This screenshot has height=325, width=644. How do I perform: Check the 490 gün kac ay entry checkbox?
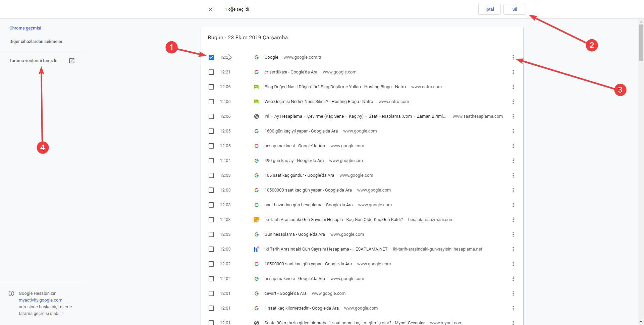(211, 161)
